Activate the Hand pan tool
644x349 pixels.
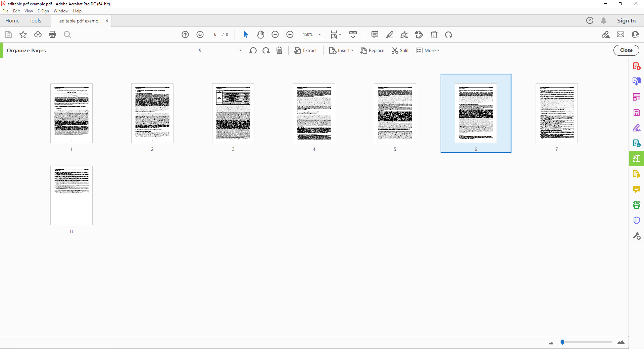(260, 35)
